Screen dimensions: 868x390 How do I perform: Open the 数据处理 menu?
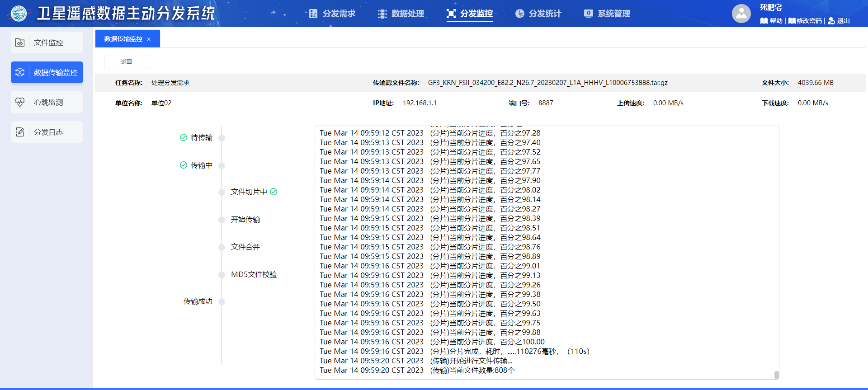coord(401,14)
